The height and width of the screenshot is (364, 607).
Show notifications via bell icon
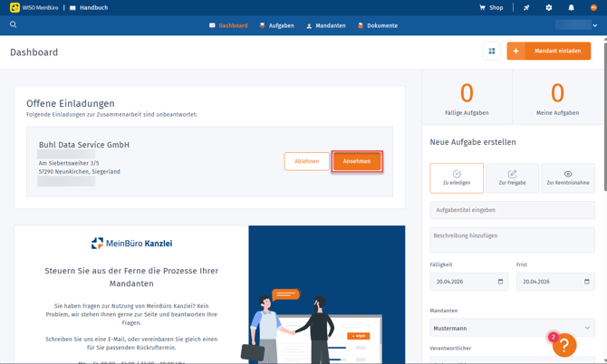click(x=571, y=8)
